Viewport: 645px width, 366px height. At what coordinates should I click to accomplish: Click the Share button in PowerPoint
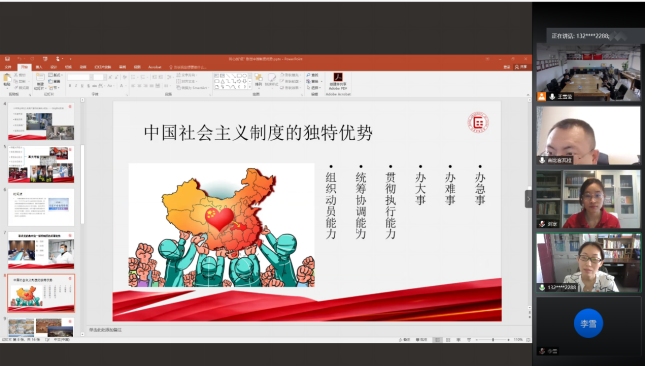(521, 67)
